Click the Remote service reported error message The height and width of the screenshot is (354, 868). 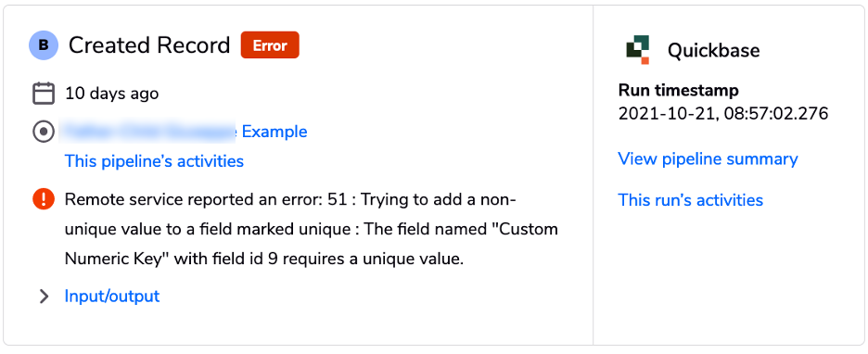tap(311, 229)
